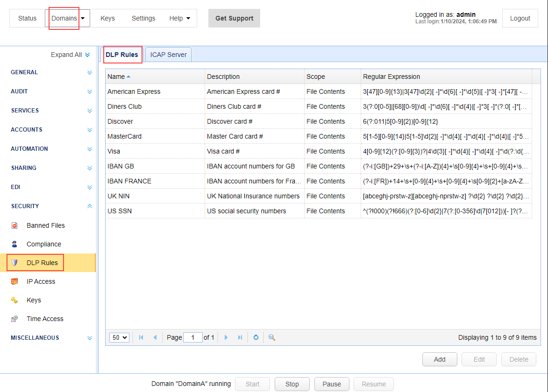Open the Settings menu item

pyautogui.click(x=143, y=18)
